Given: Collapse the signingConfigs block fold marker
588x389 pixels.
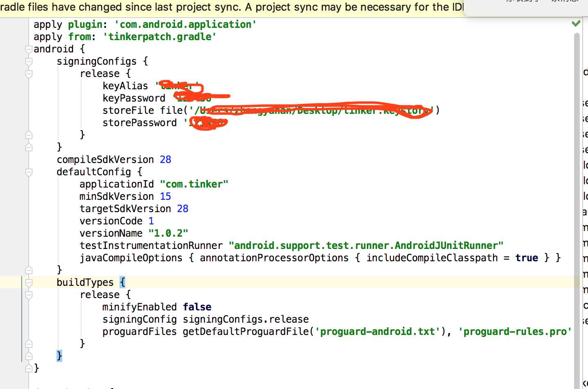Looking at the screenshot, I should (x=29, y=62).
